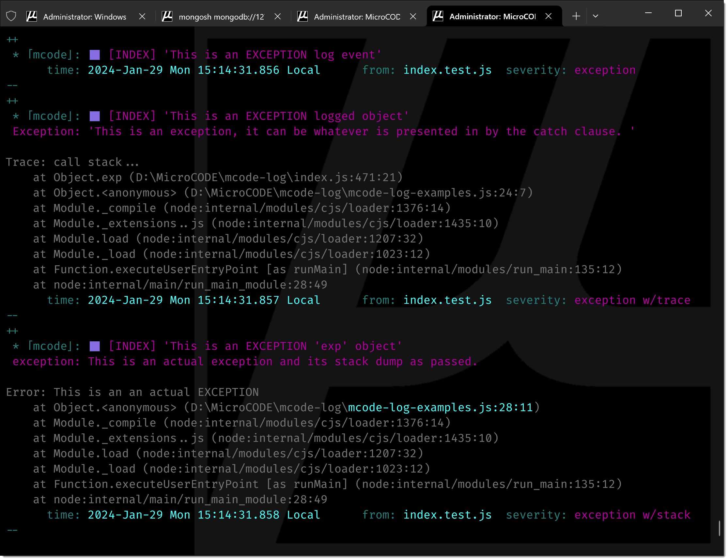Switch to third Administrator: MicroCODE tab
728x560 pixels.
(x=357, y=17)
